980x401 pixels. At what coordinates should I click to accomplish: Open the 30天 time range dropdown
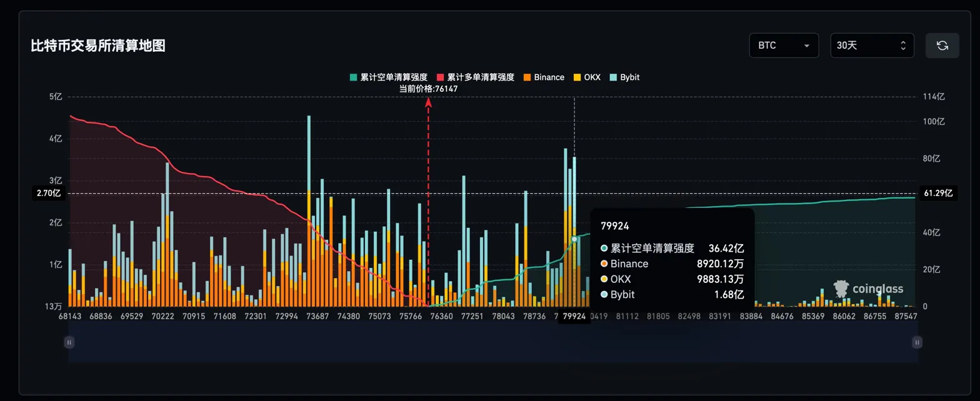click(x=872, y=46)
